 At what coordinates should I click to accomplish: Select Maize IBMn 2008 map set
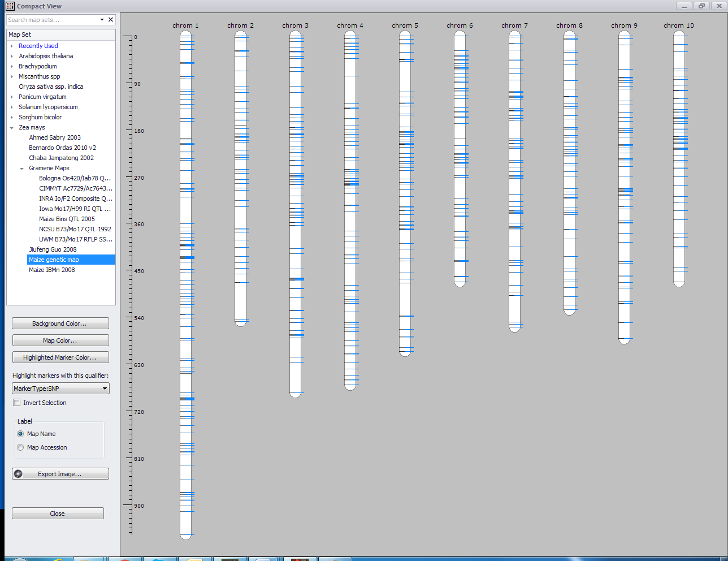point(51,270)
